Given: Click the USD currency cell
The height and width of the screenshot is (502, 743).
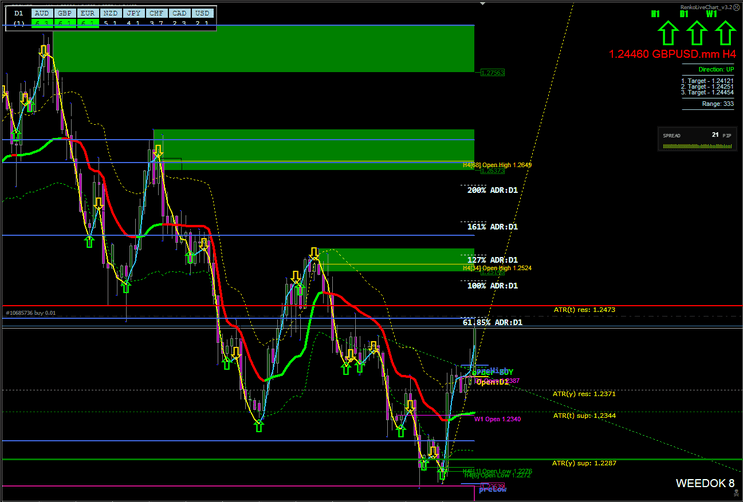Looking at the screenshot, I should (202, 14).
